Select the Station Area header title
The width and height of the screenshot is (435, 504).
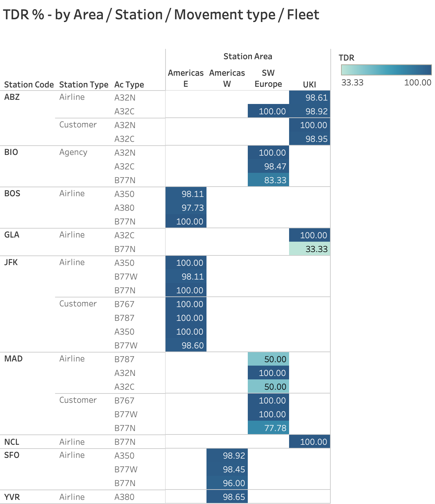(248, 56)
